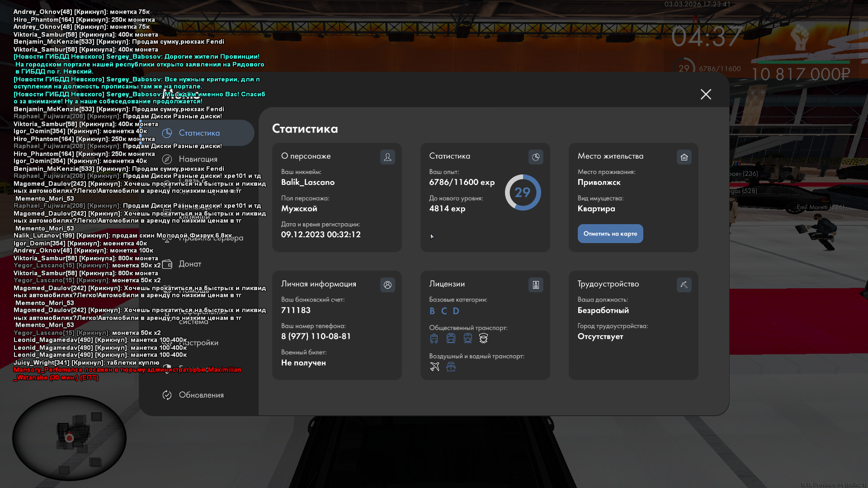Click the B license category letter

432,311
